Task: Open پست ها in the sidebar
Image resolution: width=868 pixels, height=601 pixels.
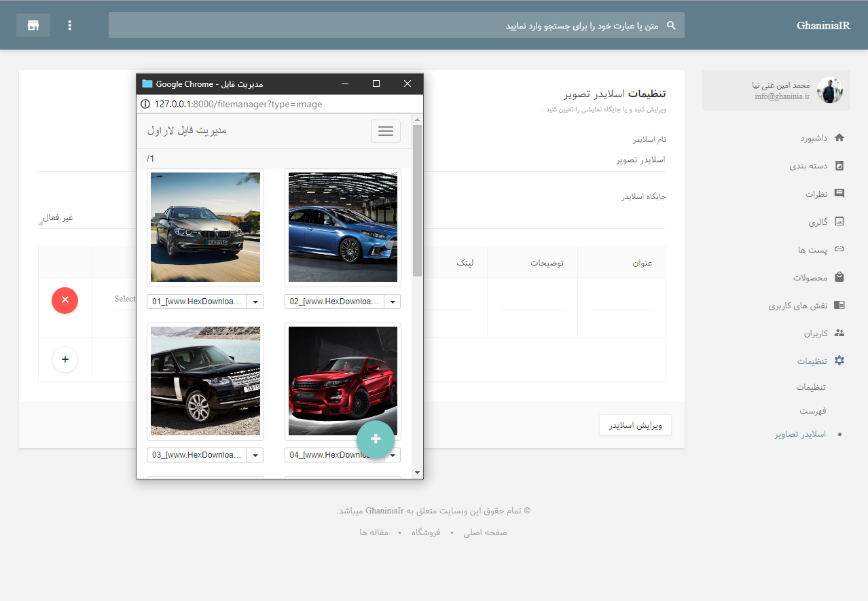Action: click(813, 249)
